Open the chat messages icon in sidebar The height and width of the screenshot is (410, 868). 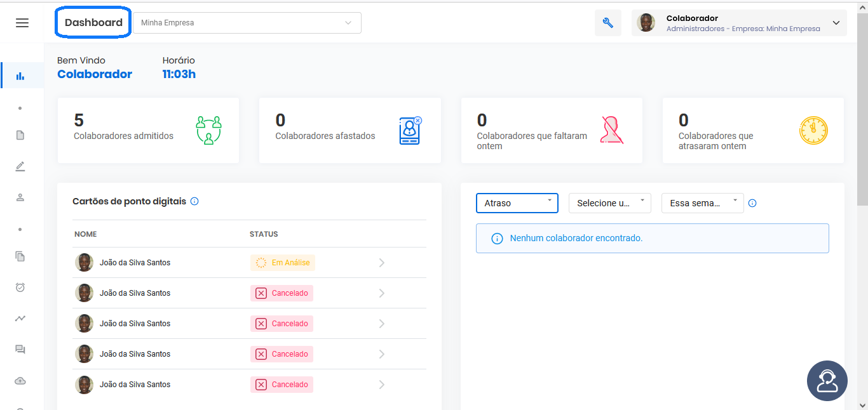pos(20,350)
